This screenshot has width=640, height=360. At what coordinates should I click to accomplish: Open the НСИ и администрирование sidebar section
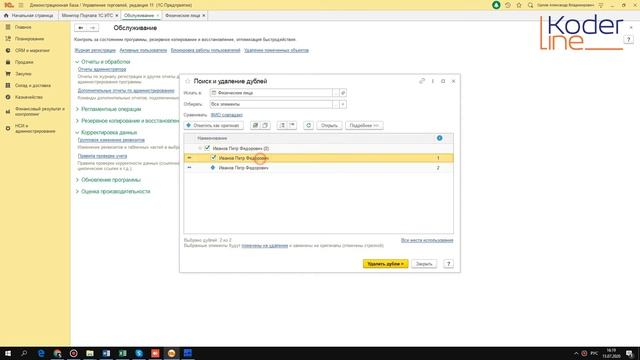click(x=35, y=128)
